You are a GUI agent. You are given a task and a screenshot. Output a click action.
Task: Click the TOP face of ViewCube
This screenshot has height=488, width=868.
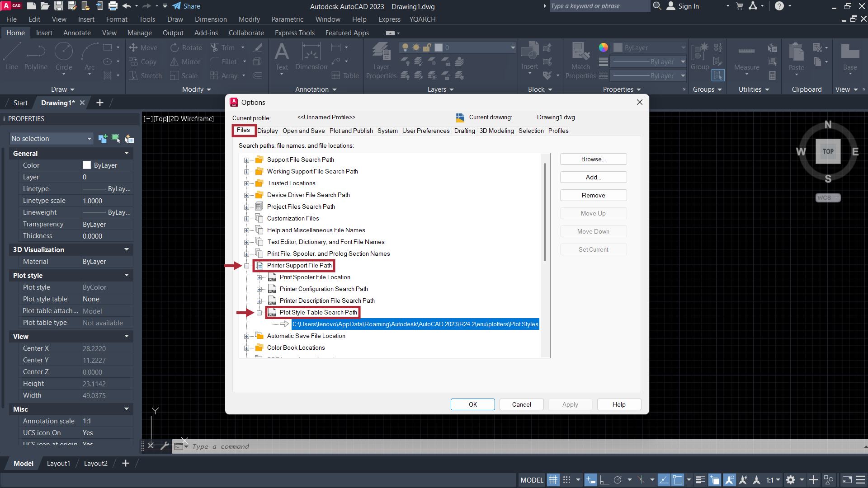tap(828, 151)
